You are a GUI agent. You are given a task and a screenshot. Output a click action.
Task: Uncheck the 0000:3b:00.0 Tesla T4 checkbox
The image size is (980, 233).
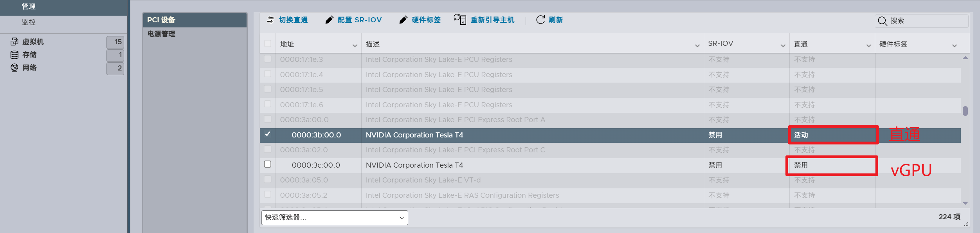pyautogui.click(x=268, y=134)
